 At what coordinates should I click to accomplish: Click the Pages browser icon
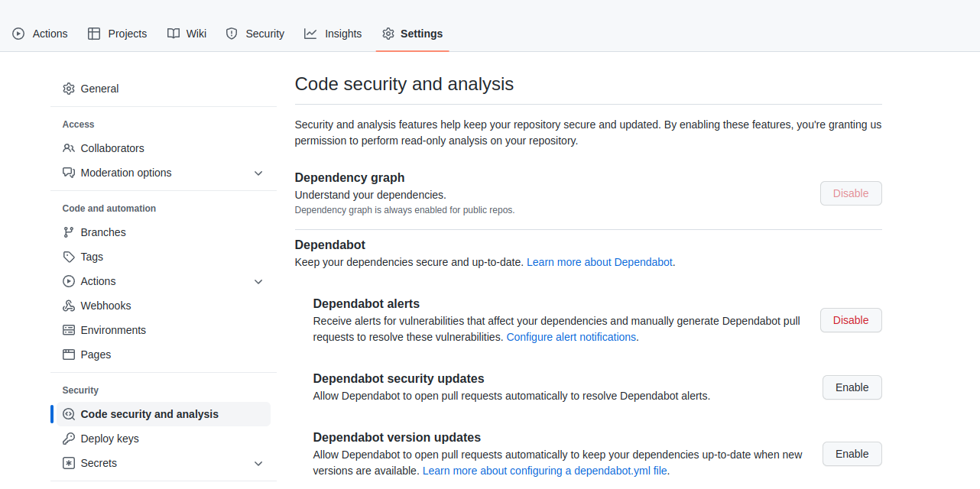click(69, 355)
